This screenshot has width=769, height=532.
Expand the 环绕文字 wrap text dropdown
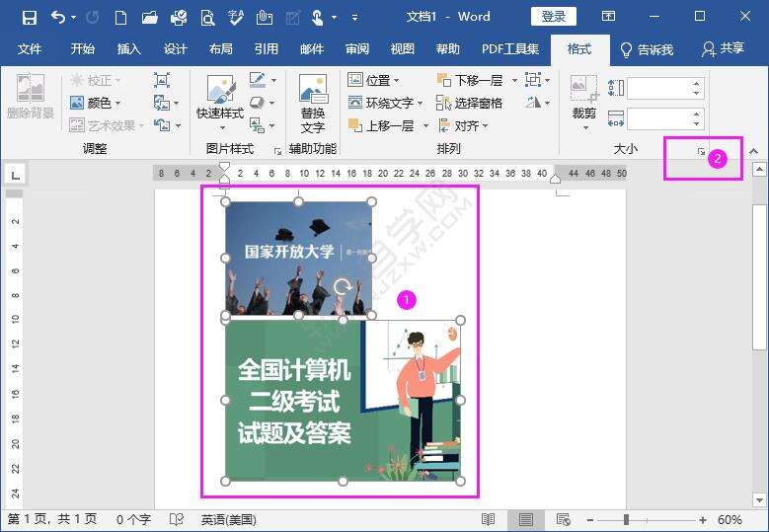point(420,104)
